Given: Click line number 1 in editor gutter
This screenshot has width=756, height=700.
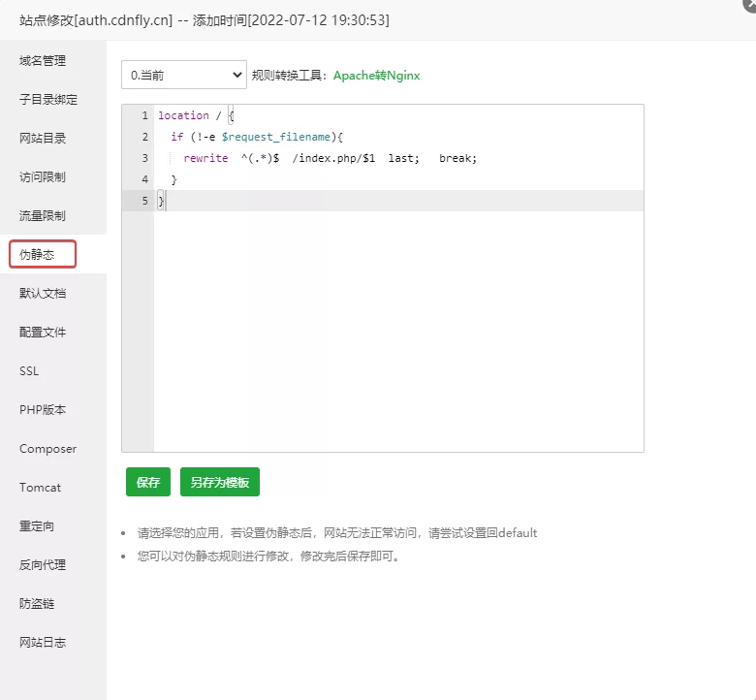Looking at the screenshot, I should 144,115.
